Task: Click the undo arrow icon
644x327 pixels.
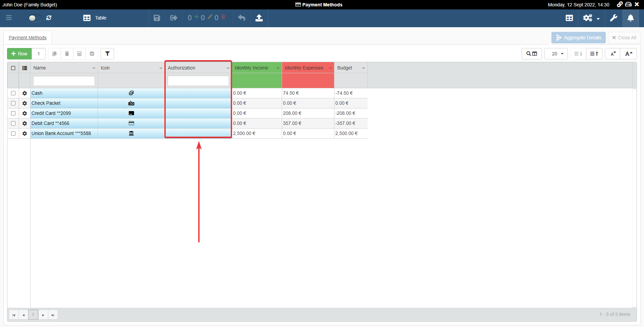Action: click(241, 18)
